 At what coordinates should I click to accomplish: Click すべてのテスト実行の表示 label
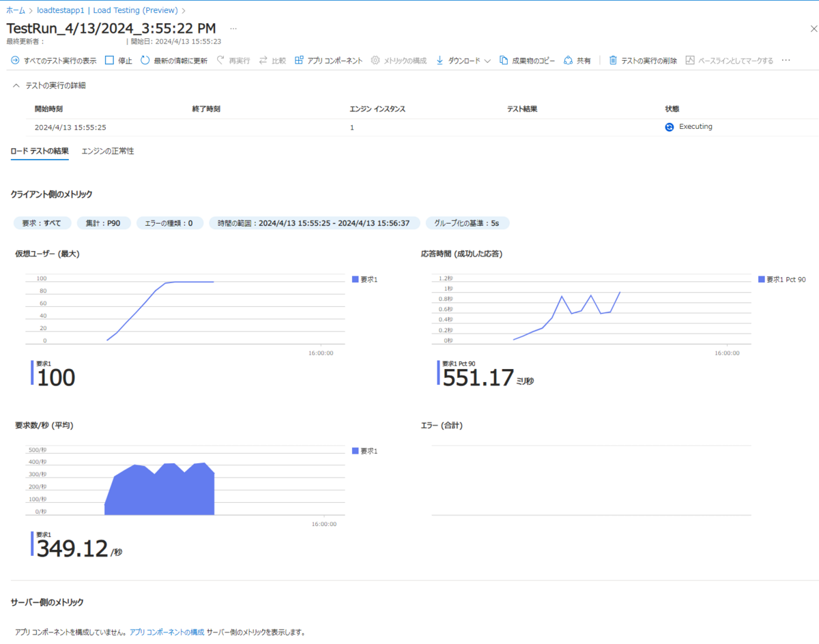(60, 61)
